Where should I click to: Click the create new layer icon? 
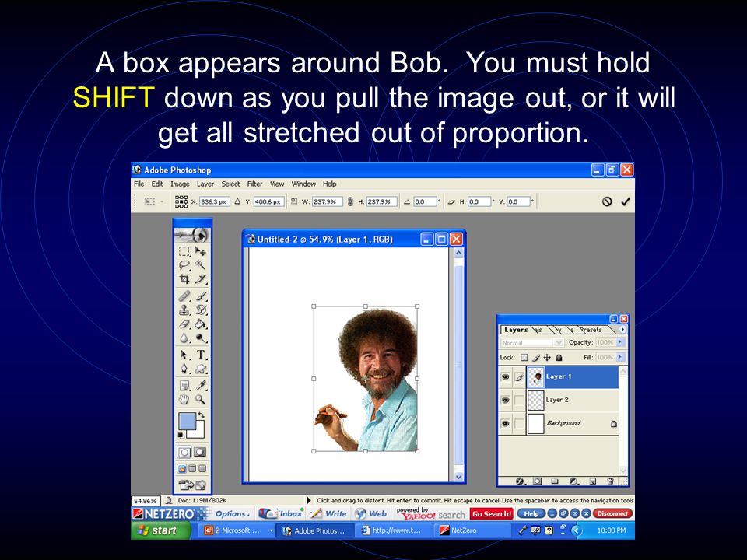coord(593,481)
